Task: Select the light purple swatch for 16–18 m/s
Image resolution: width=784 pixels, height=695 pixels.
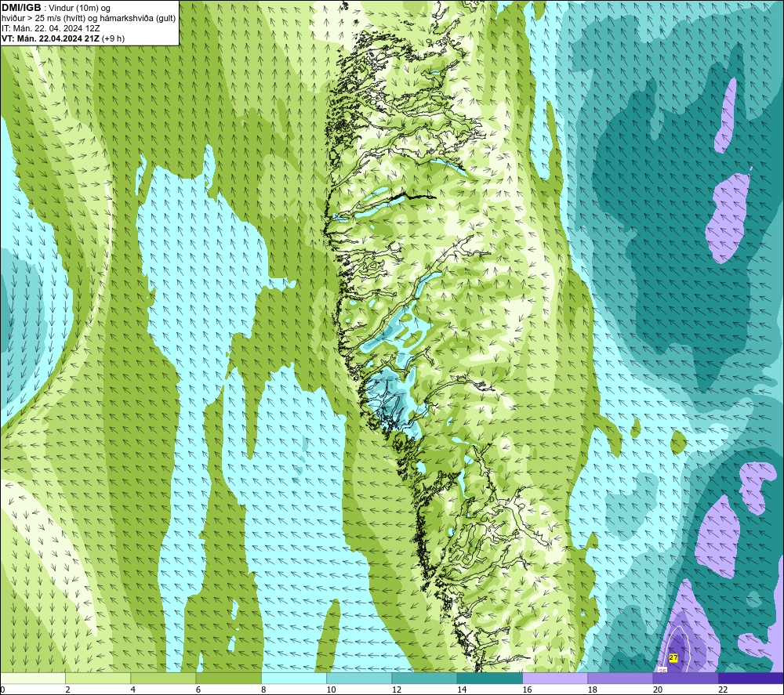Action: [555, 679]
